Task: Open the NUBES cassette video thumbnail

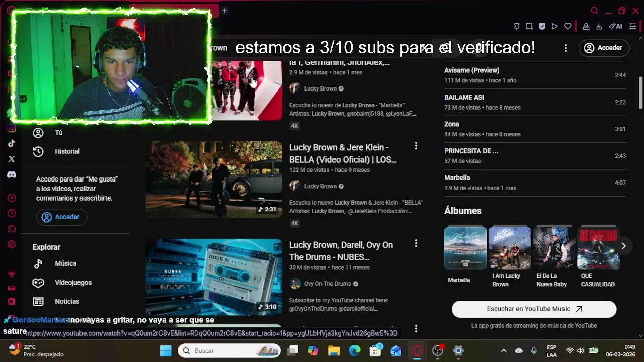Action: pos(214,277)
